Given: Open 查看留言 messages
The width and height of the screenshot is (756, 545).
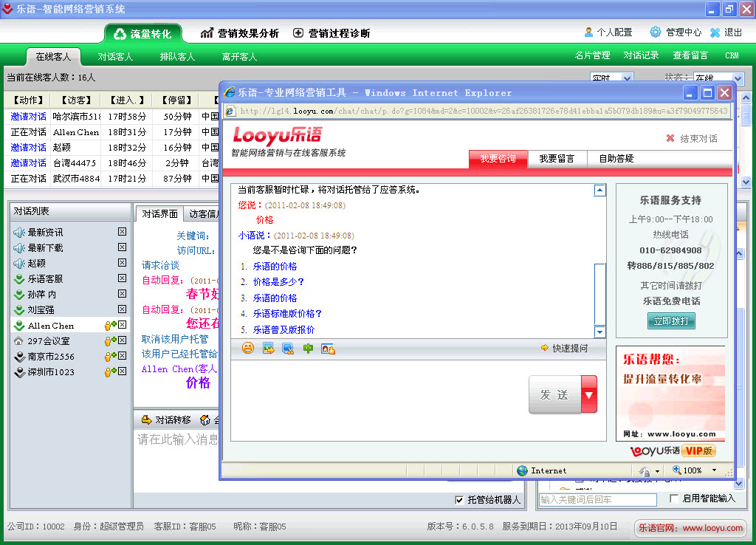Looking at the screenshot, I should click(690, 55).
